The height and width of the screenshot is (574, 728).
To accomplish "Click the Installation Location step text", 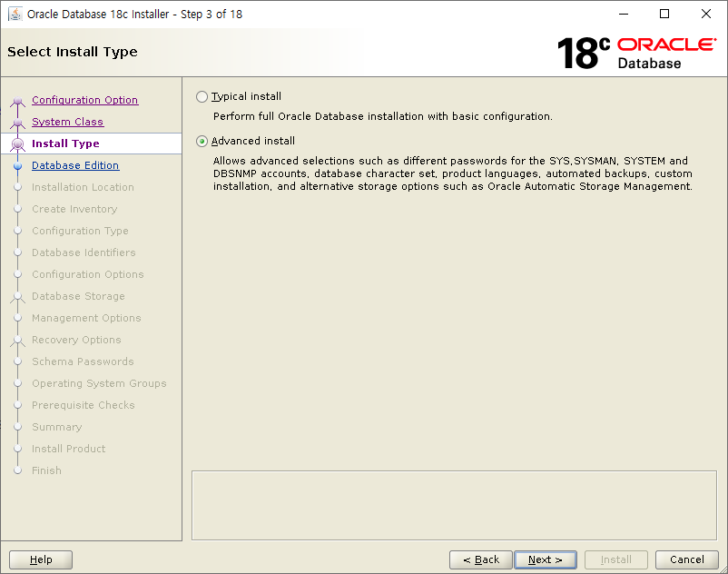I will pos(83,187).
